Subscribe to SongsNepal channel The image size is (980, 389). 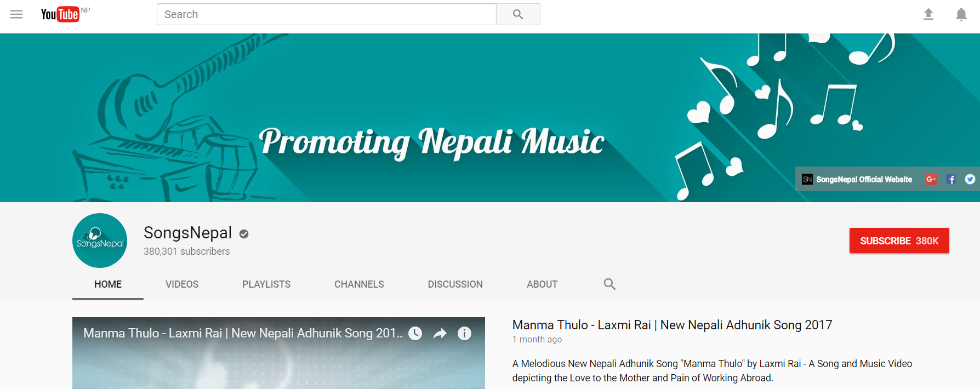click(899, 241)
